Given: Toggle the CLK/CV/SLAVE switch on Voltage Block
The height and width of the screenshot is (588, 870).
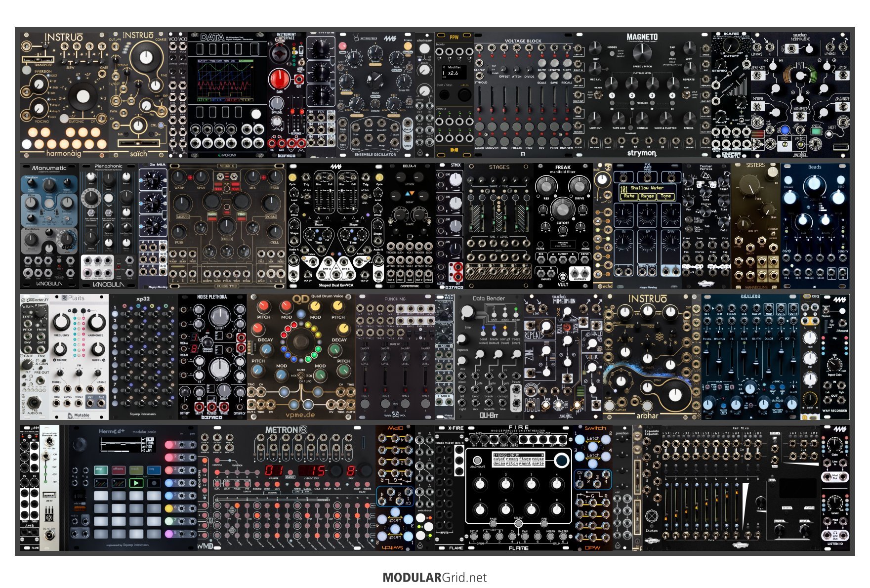Looking at the screenshot, I should click(489, 70).
